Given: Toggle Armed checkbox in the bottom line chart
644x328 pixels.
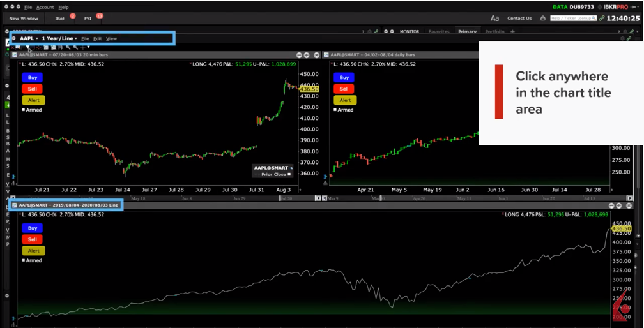Looking at the screenshot, I should (24, 260).
